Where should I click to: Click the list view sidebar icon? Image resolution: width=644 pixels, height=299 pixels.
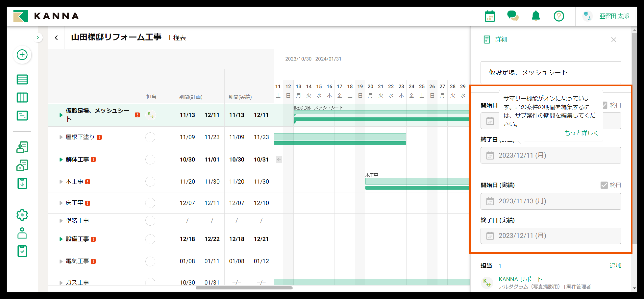click(x=22, y=79)
